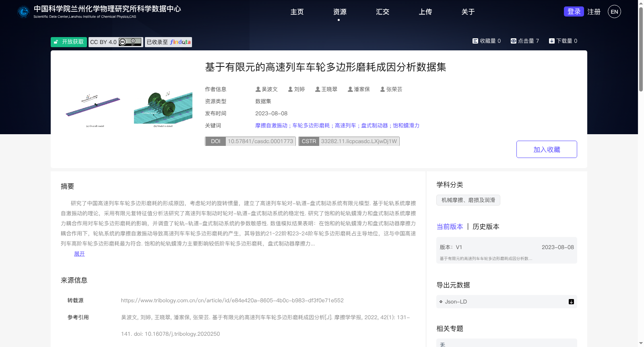The height and width of the screenshot is (347, 644).
Task: Open the 上传 menu item
Action: tap(425, 12)
